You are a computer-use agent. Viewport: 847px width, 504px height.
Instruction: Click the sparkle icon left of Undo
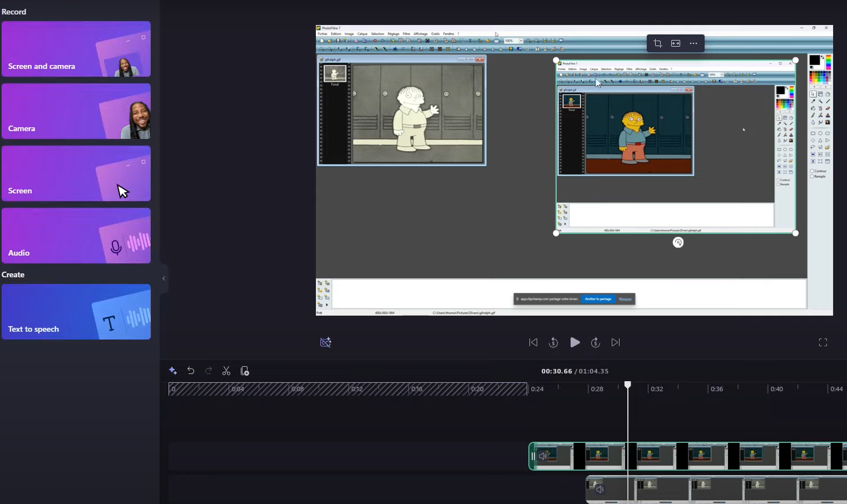tap(173, 371)
